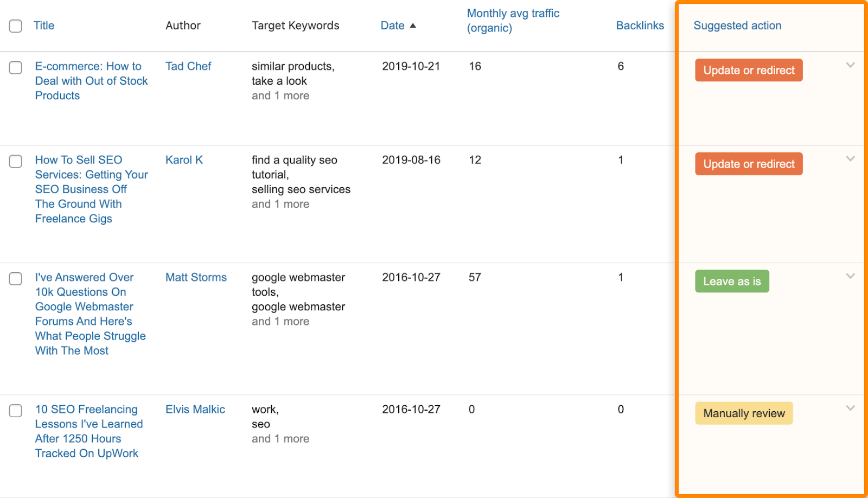Open Tad Chef's author profile
Image resolution: width=868 pixels, height=498 pixels.
point(188,66)
